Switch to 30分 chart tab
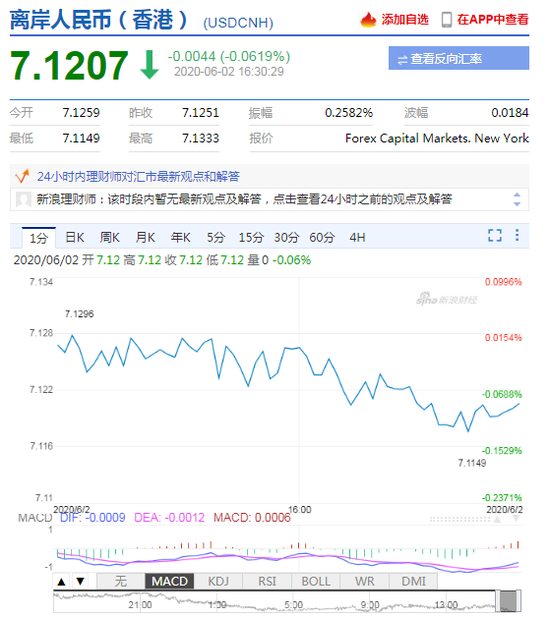The height and width of the screenshot is (617, 550). click(x=286, y=237)
